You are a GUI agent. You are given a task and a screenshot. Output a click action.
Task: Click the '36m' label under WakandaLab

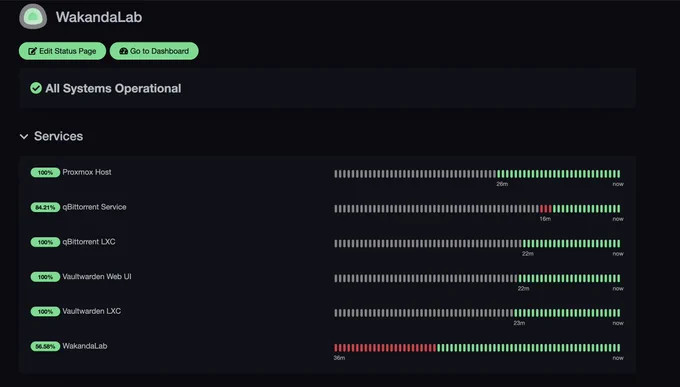[x=339, y=358]
